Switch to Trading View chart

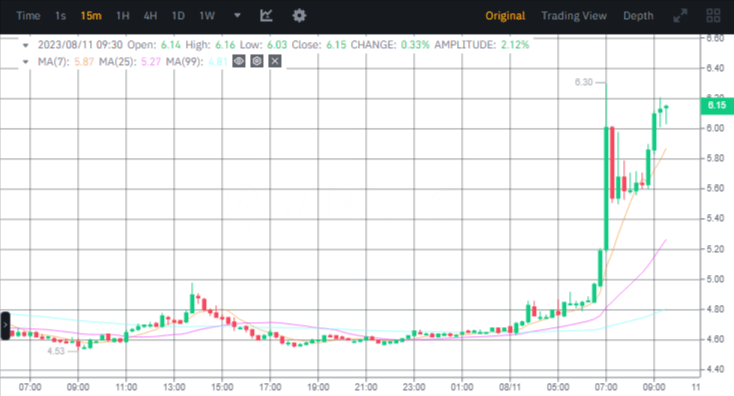574,16
